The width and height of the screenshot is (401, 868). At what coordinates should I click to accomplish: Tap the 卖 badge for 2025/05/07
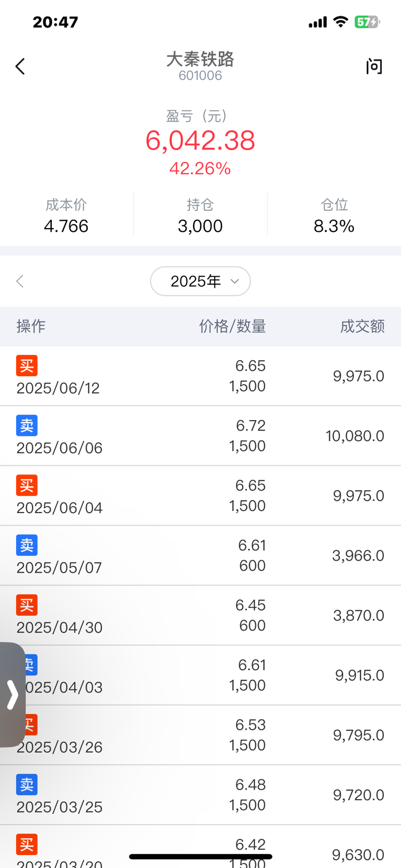[x=27, y=545]
